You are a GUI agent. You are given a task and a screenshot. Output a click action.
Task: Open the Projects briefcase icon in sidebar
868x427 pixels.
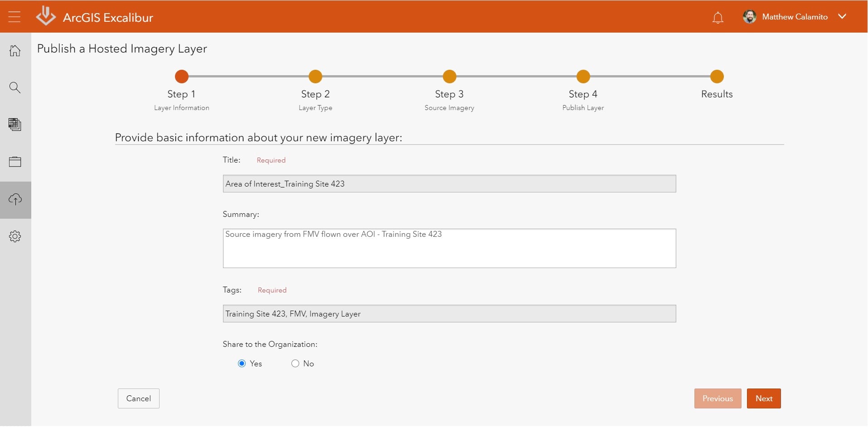point(15,162)
